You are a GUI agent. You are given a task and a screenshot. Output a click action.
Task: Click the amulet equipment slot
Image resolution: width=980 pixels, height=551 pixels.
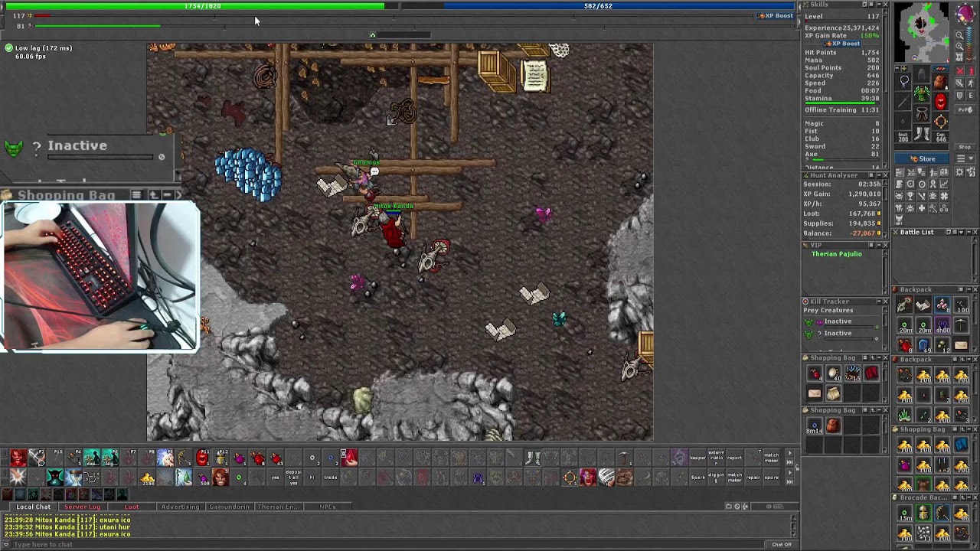904,81
